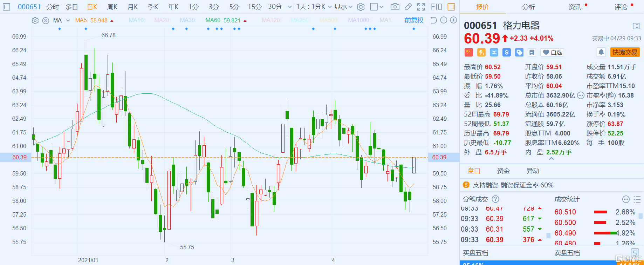Toggle MA20 line visibility
Viewport: 644px width, 265px height.
(162, 20)
